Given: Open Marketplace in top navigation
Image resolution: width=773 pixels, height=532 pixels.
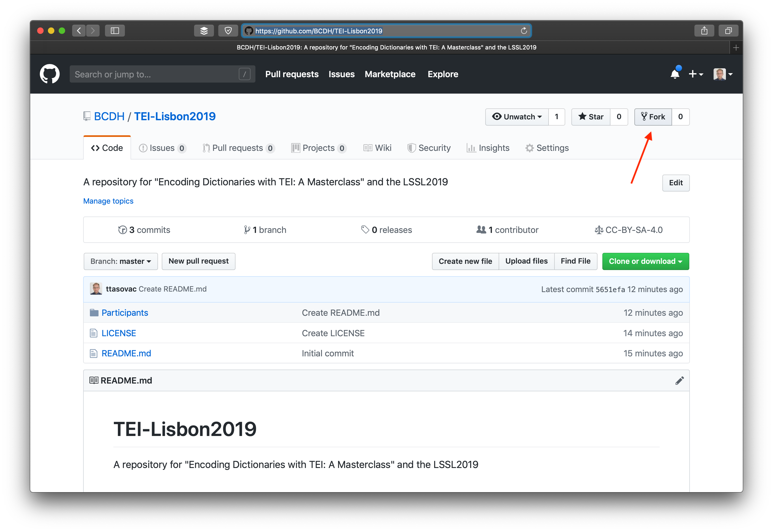Looking at the screenshot, I should click(x=390, y=74).
